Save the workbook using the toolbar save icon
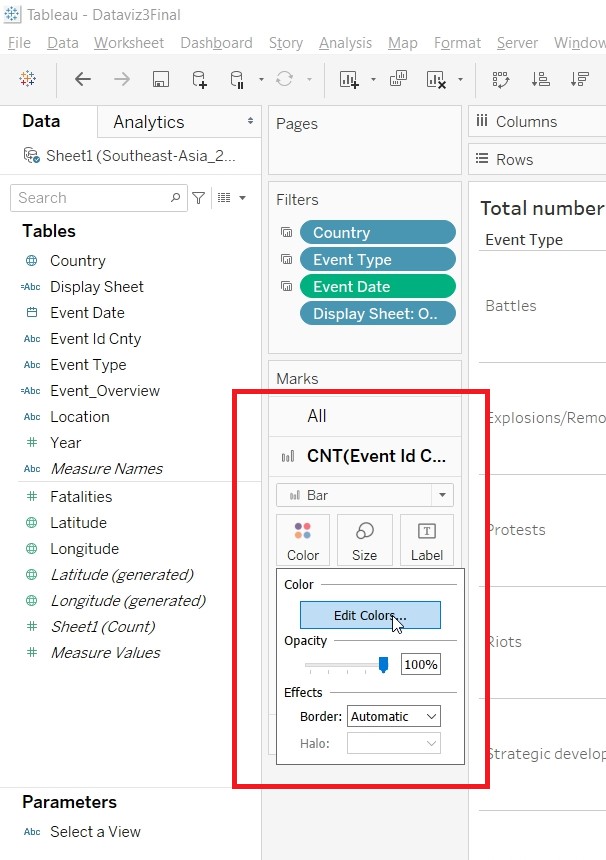Screen dimensions: 606x860 (160, 80)
